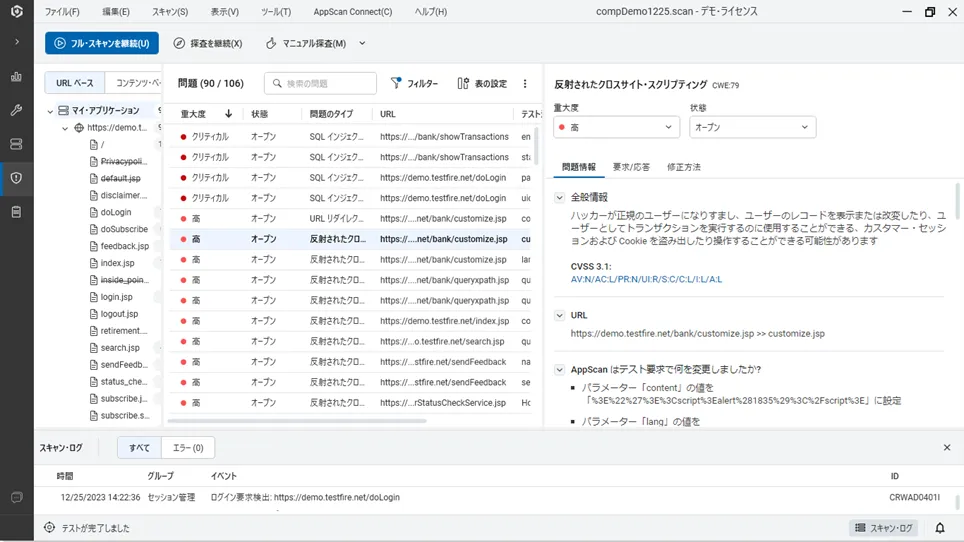Collapse the URL section in details
The height and width of the screenshot is (542, 964).
(x=559, y=315)
